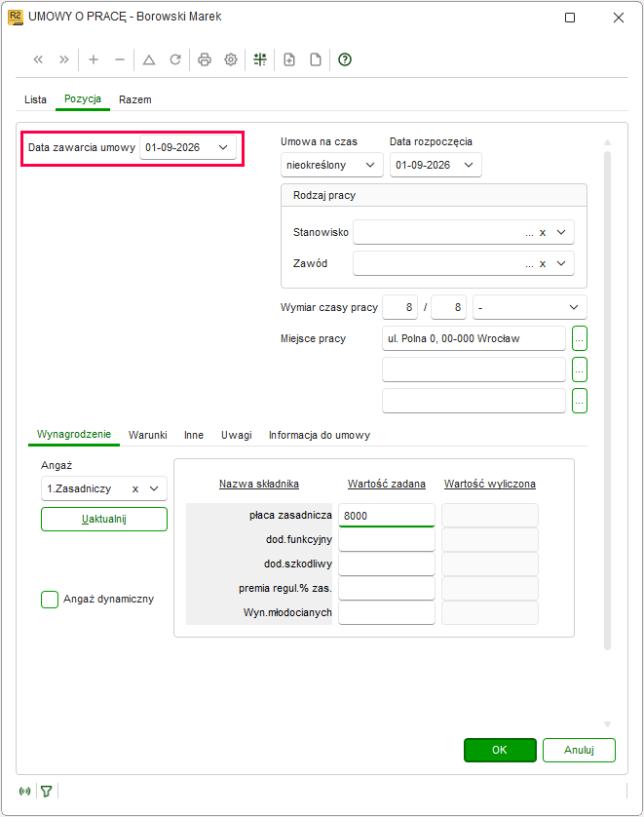The height and width of the screenshot is (817, 644).
Task: Expand Wymiar czasu pracy unit dropdown
Action: pyautogui.click(x=574, y=307)
